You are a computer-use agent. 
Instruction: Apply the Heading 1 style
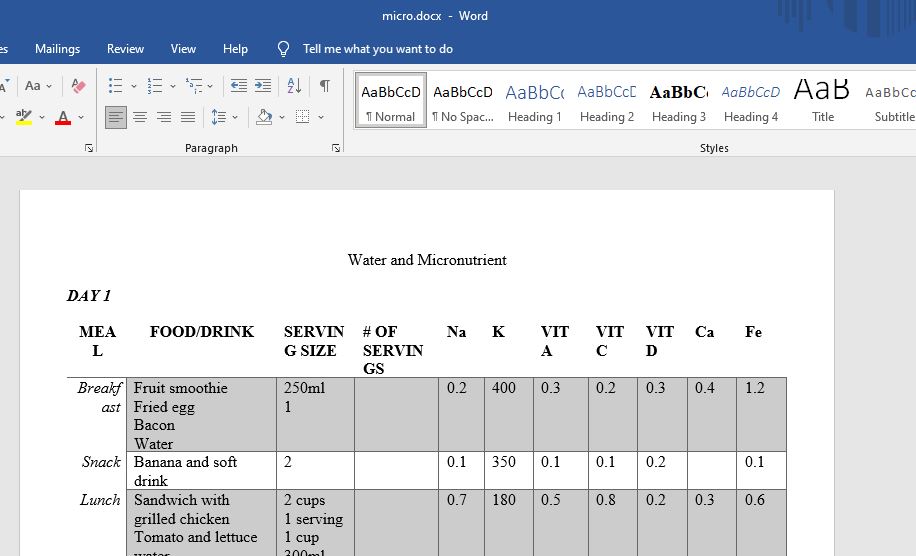point(535,100)
